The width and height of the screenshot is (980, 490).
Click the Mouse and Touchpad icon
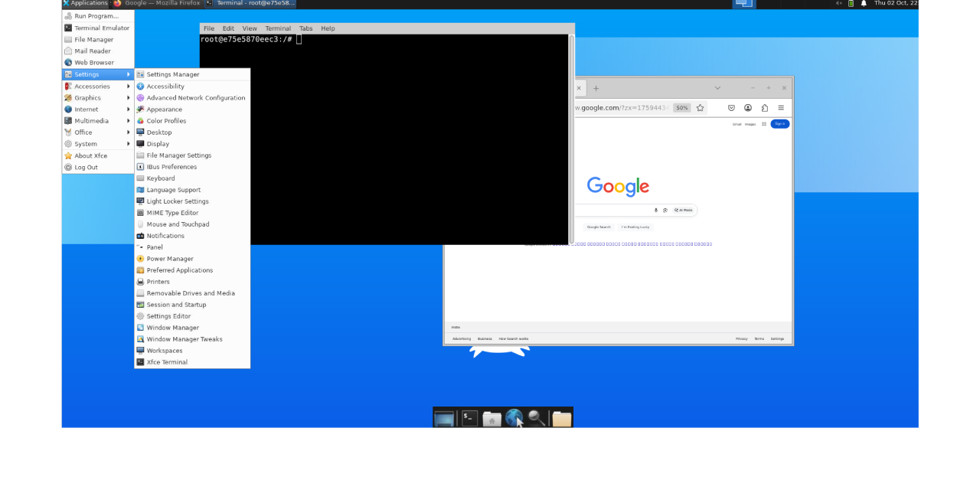pos(140,224)
